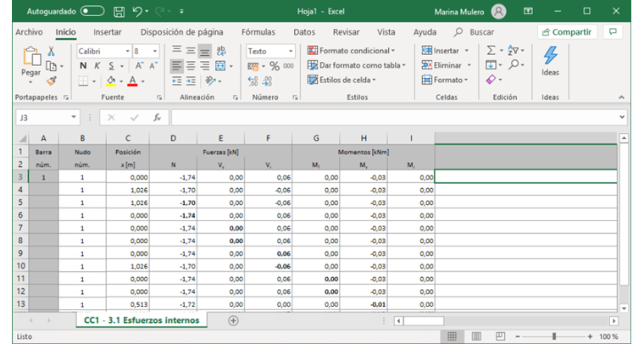
Task: Click the vertical scrollbar down arrow
Action: pyautogui.click(x=624, y=308)
